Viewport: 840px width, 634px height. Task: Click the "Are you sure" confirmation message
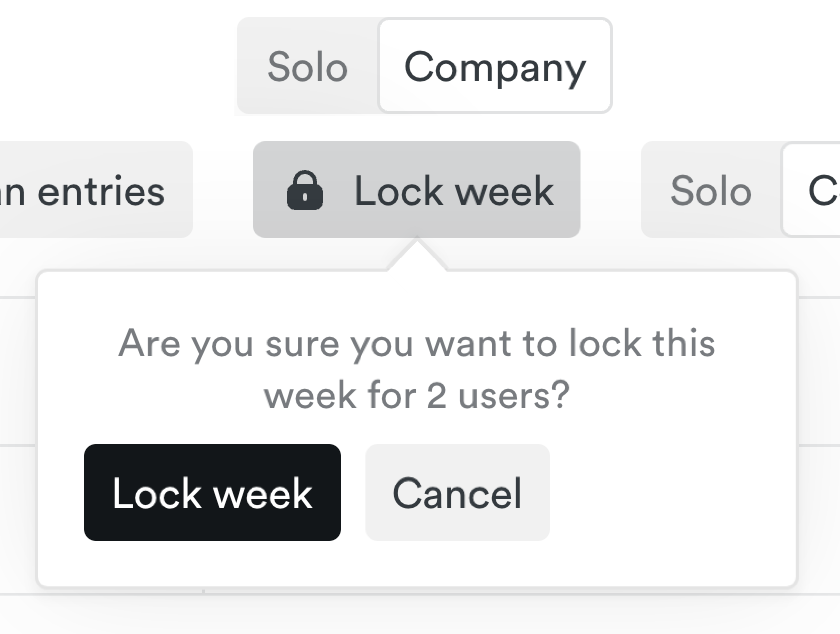pyautogui.click(x=417, y=344)
